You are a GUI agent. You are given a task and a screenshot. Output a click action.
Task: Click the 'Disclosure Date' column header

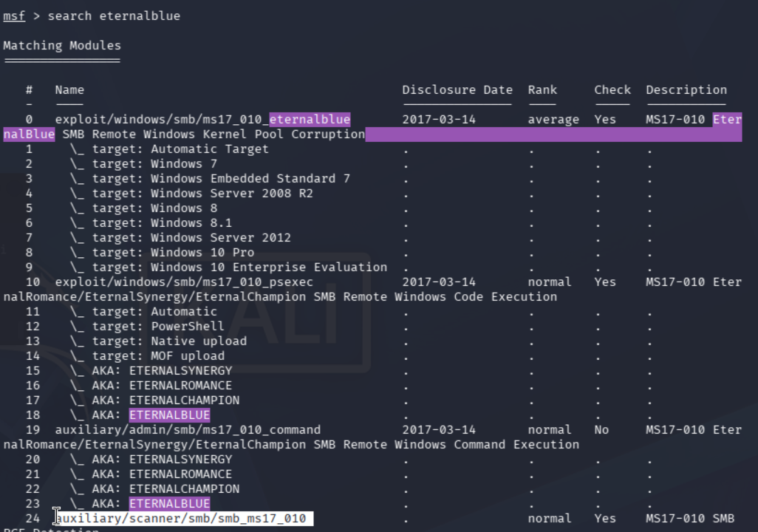click(457, 90)
